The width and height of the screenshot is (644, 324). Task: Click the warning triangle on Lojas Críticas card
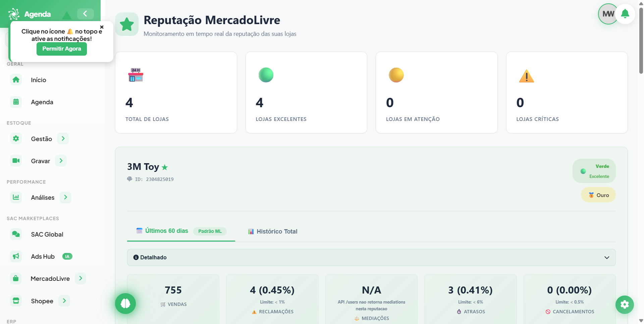point(527,76)
